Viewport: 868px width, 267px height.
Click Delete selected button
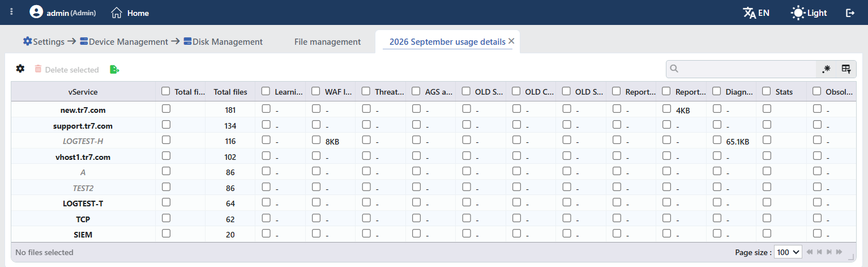(x=67, y=69)
